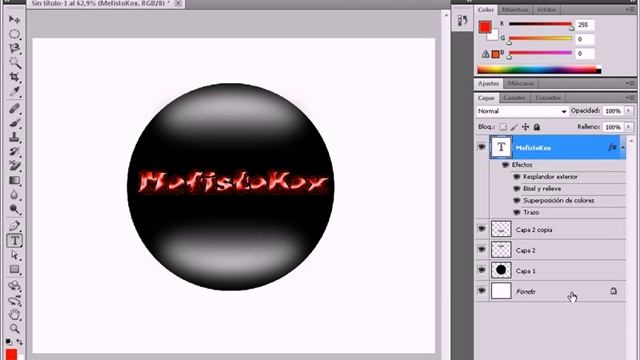This screenshot has width=640, height=360.
Task: Select the Move tool
Action: pyautogui.click(x=14, y=19)
